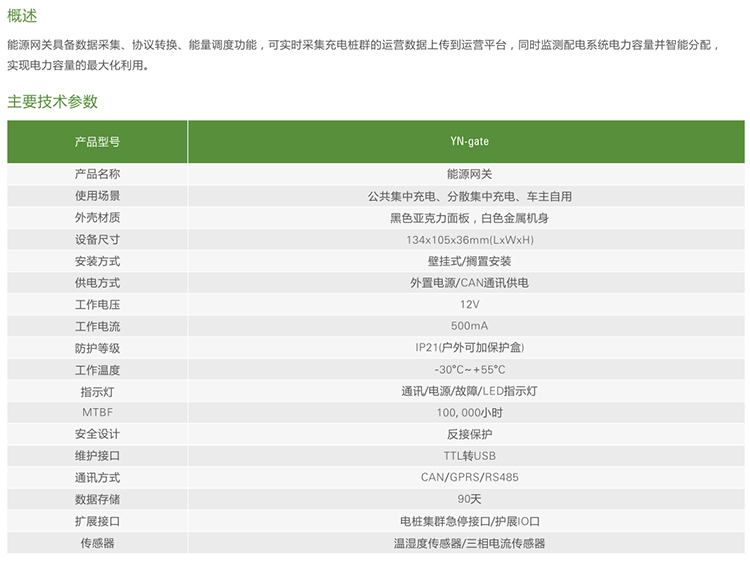
Task: Click the 指示灯 label
Action: [x=97, y=392]
